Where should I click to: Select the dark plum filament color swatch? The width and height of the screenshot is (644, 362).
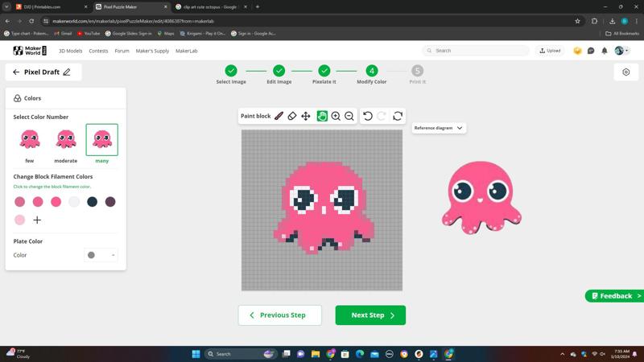pyautogui.click(x=110, y=202)
